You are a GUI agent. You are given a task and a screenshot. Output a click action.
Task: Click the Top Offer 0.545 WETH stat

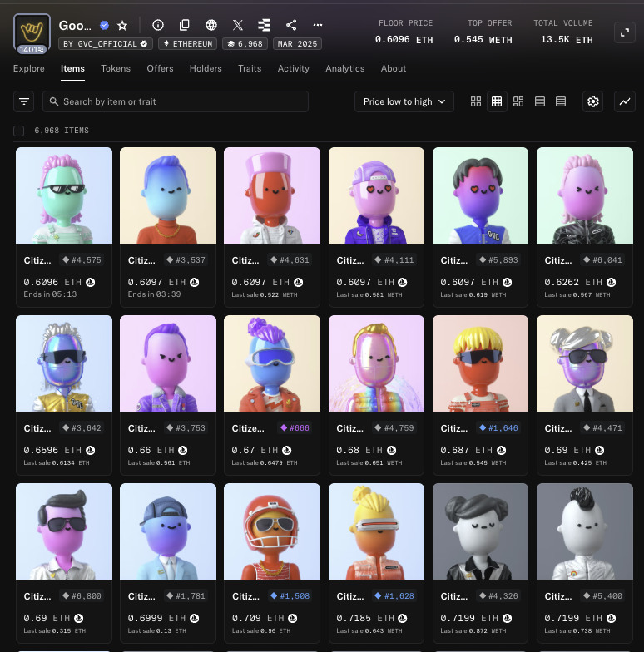click(x=483, y=32)
